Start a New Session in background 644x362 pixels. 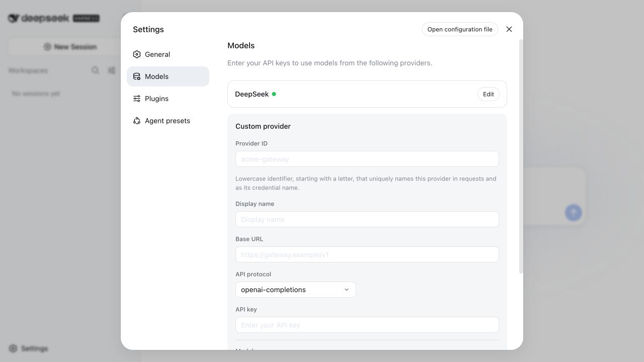click(70, 47)
